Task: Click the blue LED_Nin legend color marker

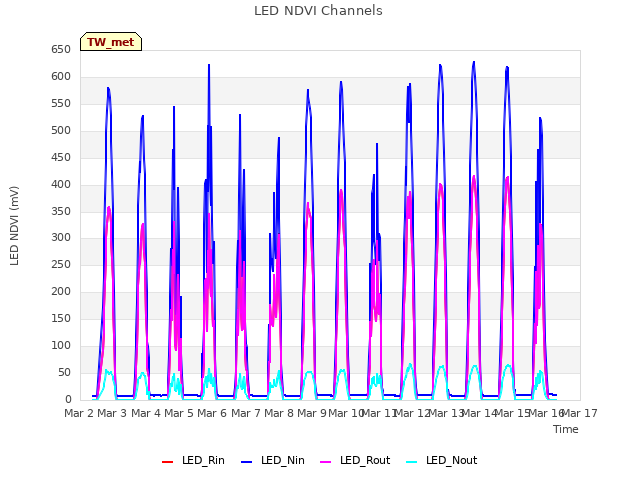Action: tap(247, 462)
